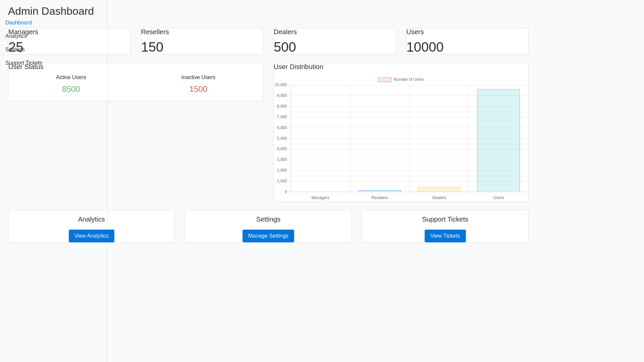The width and height of the screenshot is (644, 362).
Task: Select Support Tickets in the sidebar
Action: (x=23, y=63)
